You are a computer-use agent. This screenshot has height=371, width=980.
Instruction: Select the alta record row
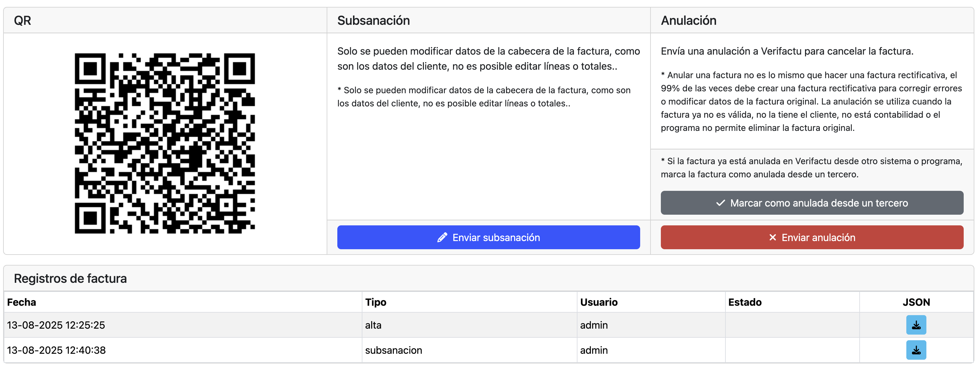click(190, 325)
